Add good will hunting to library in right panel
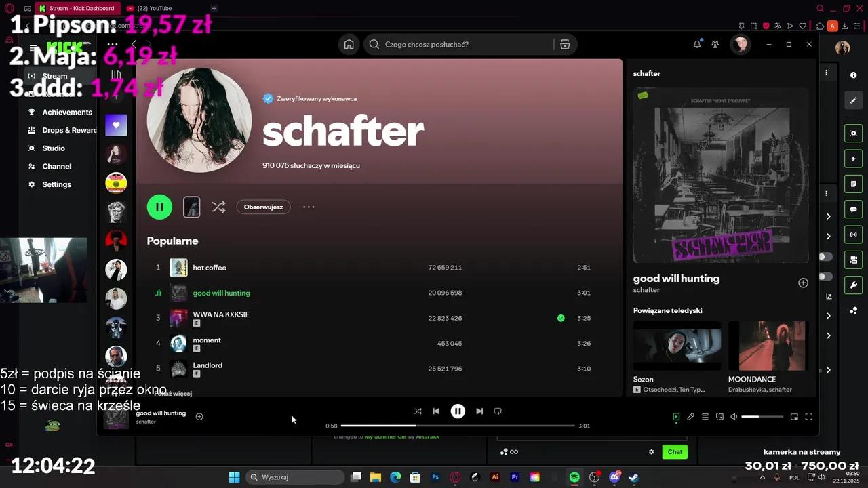This screenshot has width=868, height=488. pos(803,283)
